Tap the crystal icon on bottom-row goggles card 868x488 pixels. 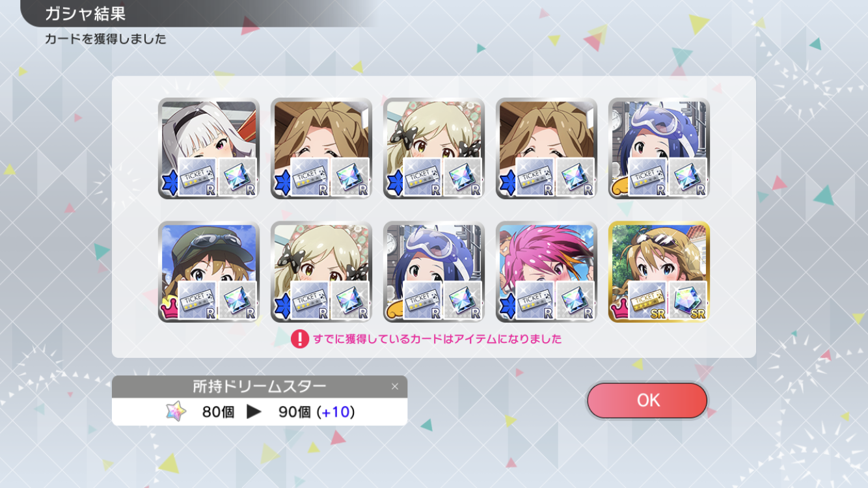click(x=463, y=301)
